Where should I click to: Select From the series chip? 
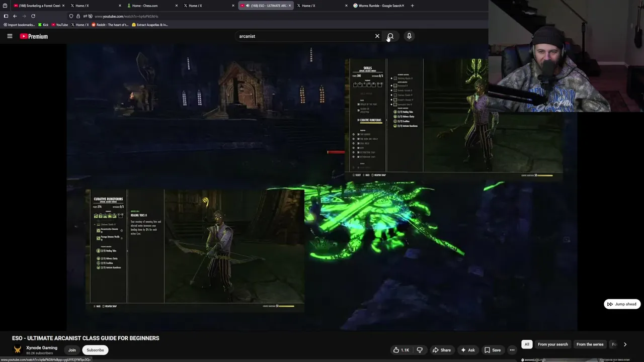pos(590,344)
